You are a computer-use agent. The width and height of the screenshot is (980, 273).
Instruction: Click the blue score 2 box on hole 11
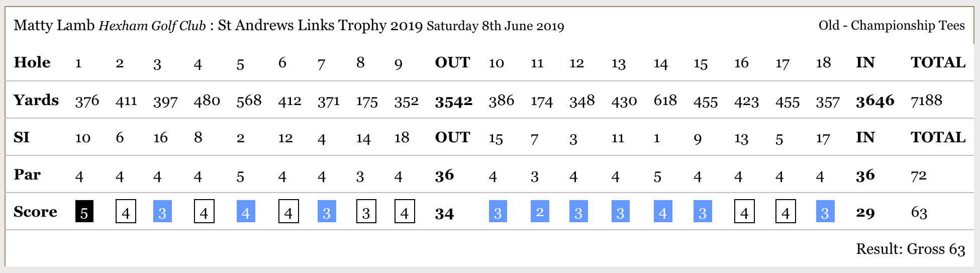(x=540, y=211)
